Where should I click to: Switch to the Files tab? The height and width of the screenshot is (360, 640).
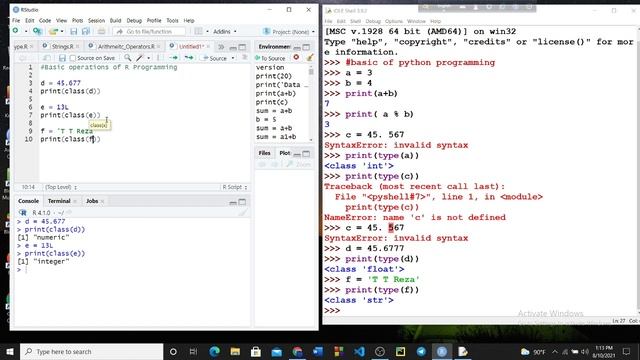coord(264,153)
